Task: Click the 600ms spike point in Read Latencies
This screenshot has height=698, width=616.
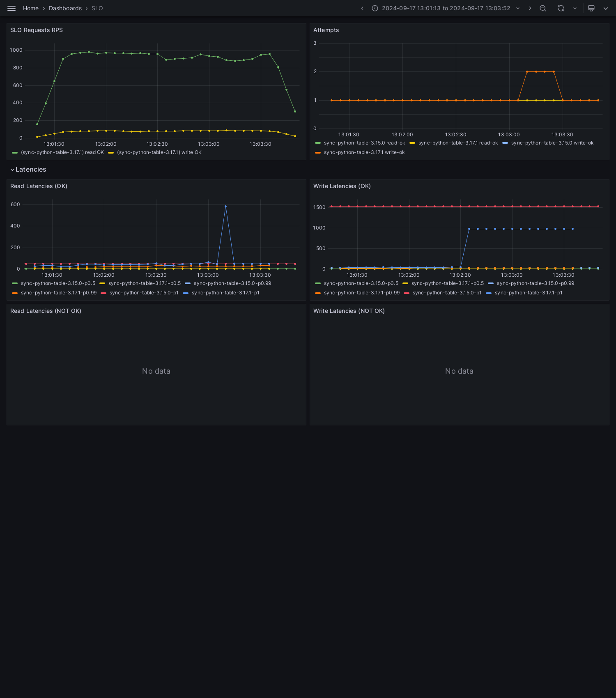Action: [x=225, y=206]
